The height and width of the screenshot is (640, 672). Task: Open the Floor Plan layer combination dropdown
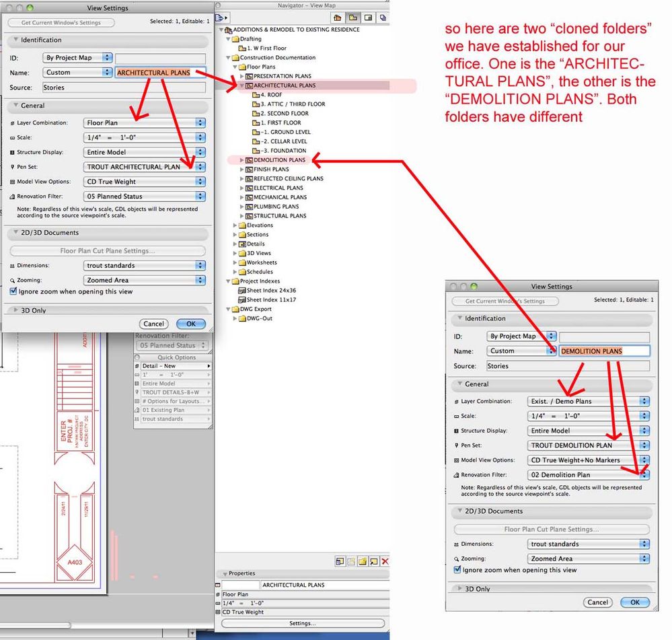(145, 122)
